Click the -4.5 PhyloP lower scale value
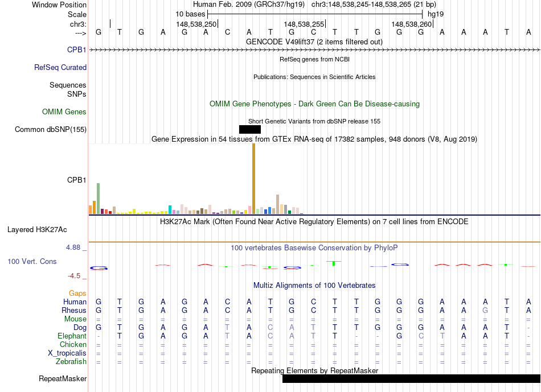Image resolution: width=541 pixels, height=392 pixels. click(74, 276)
